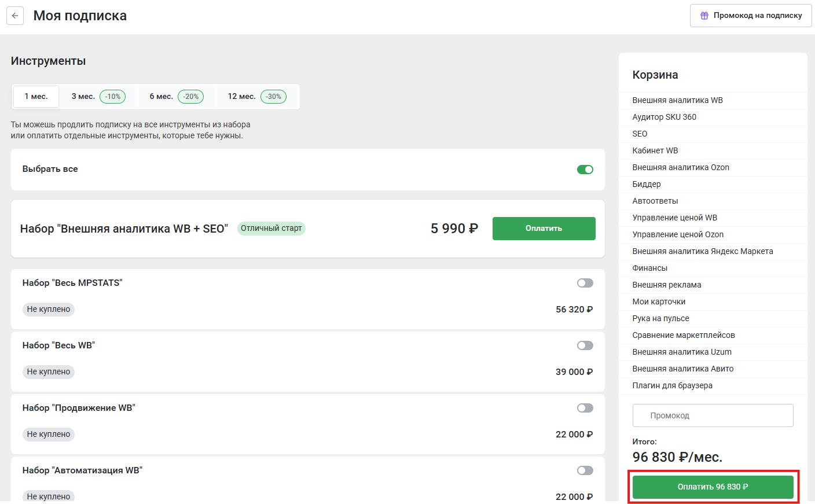Image resolution: width=815 pixels, height=504 pixels.
Task: Click the Набор "Весь MPSTATS" title
Action: (72, 283)
